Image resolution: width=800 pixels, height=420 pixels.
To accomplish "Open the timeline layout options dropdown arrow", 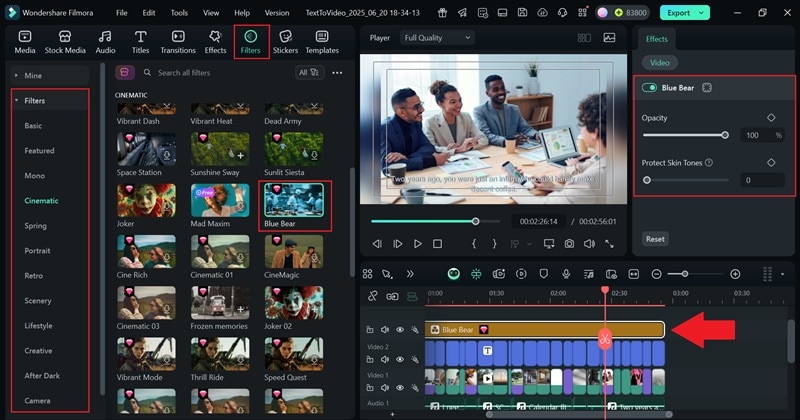I will pyautogui.click(x=783, y=274).
